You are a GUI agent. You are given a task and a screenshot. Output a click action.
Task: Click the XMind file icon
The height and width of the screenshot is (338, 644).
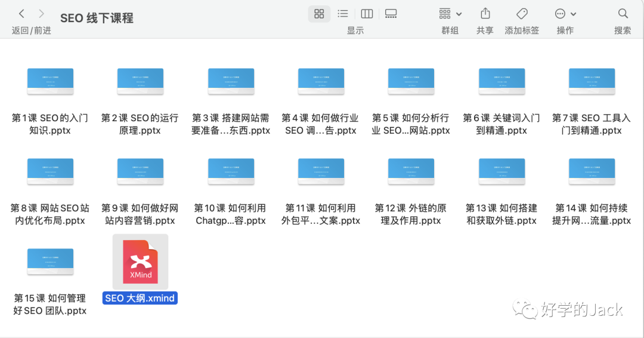[x=140, y=262]
